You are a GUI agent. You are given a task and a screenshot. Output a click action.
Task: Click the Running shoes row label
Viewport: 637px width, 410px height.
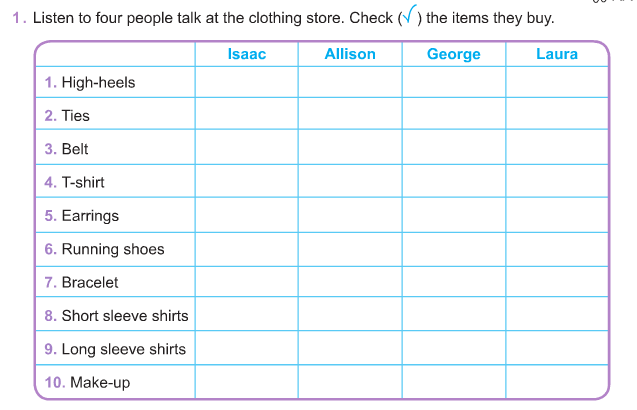(112, 249)
